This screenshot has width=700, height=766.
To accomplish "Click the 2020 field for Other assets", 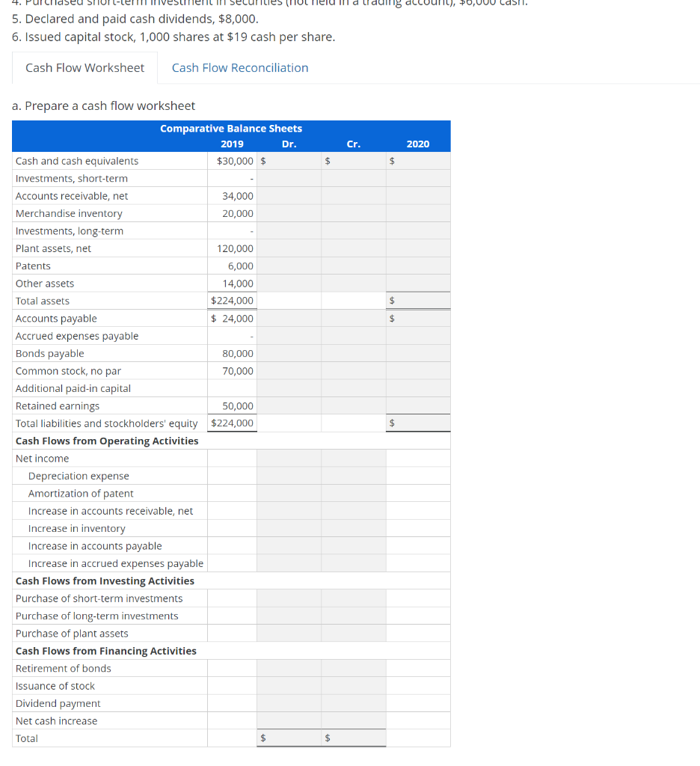I will coord(418,284).
